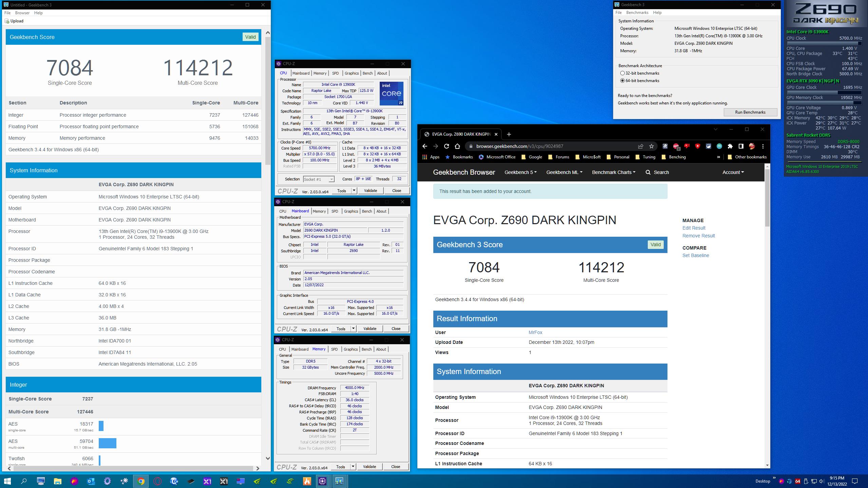Show Desktop toolbar label in taskbar
Viewport: 868px width, 488px height.
763,481
